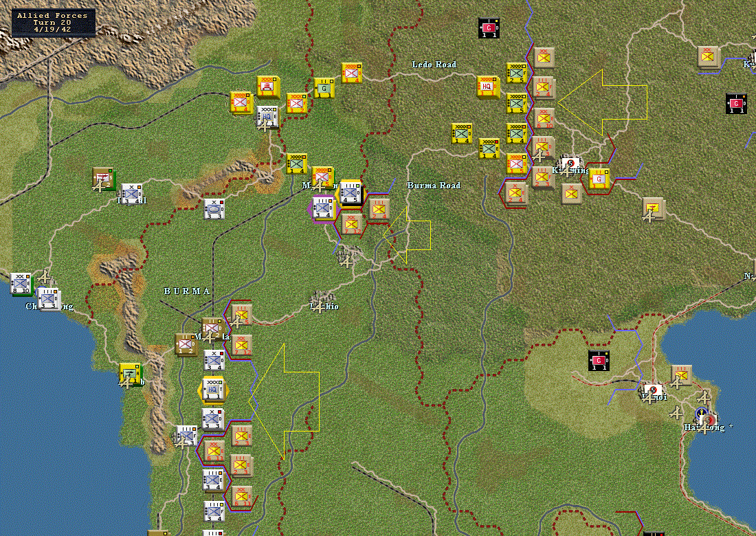Image resolution: width=756 pixels, height=536 pixels.
Task: Select the white X brigade 3-4 at Imphal
Action: click(131, 194)
